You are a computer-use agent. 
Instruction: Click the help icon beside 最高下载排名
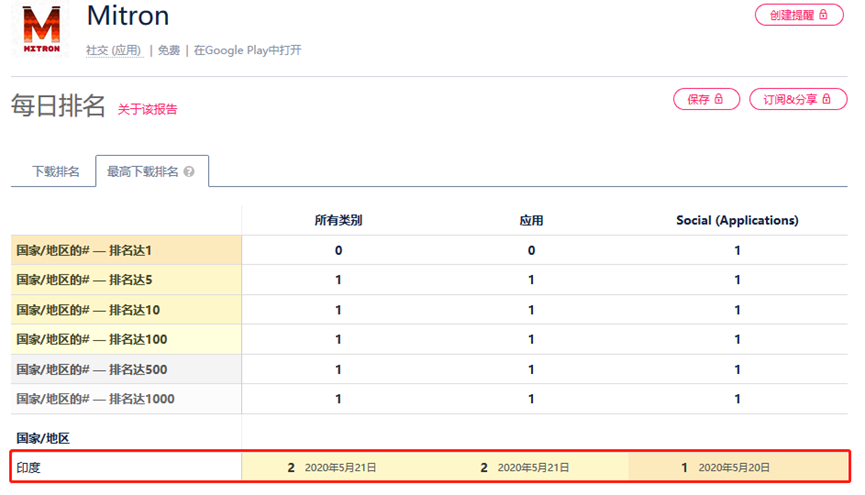pos(189,172)
